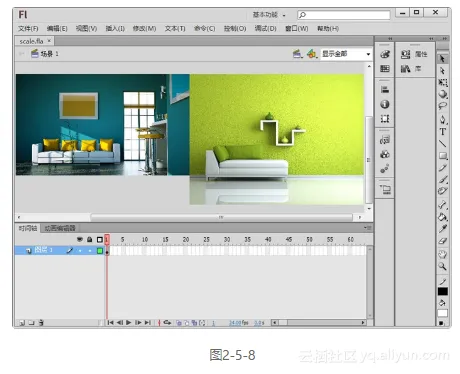Image resolution: width=460 pixels, height=374 pixels.
Task: Open the Components panel icon
Action: 385,154
